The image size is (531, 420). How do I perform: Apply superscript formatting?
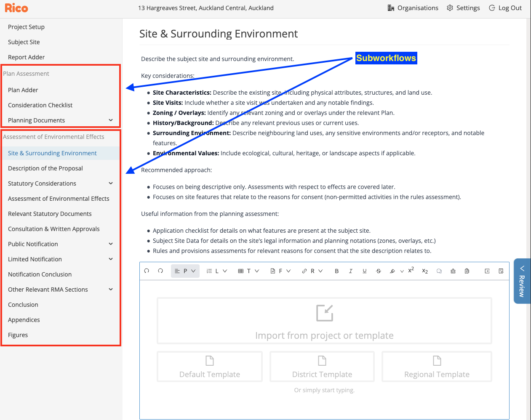click(411, 270)
